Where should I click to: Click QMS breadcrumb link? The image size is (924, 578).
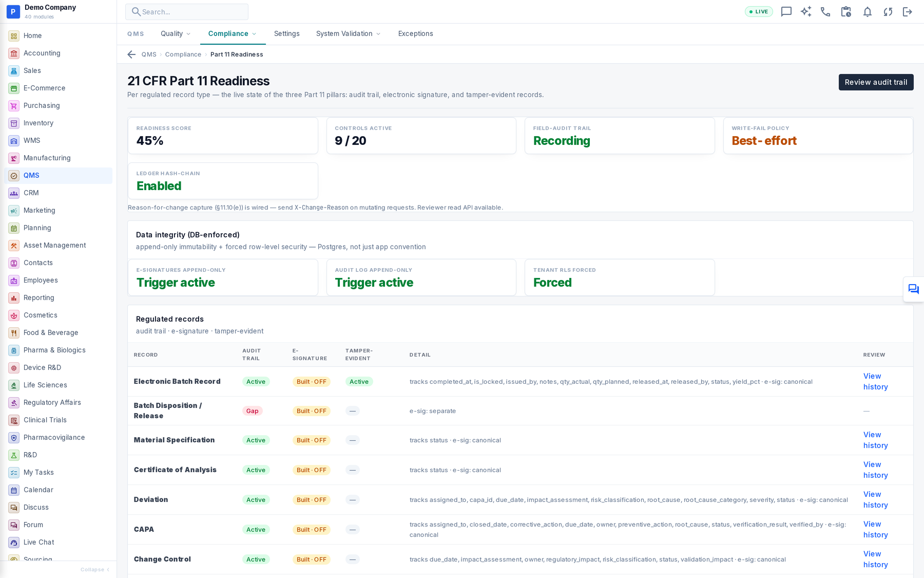(x=149, y=54)
